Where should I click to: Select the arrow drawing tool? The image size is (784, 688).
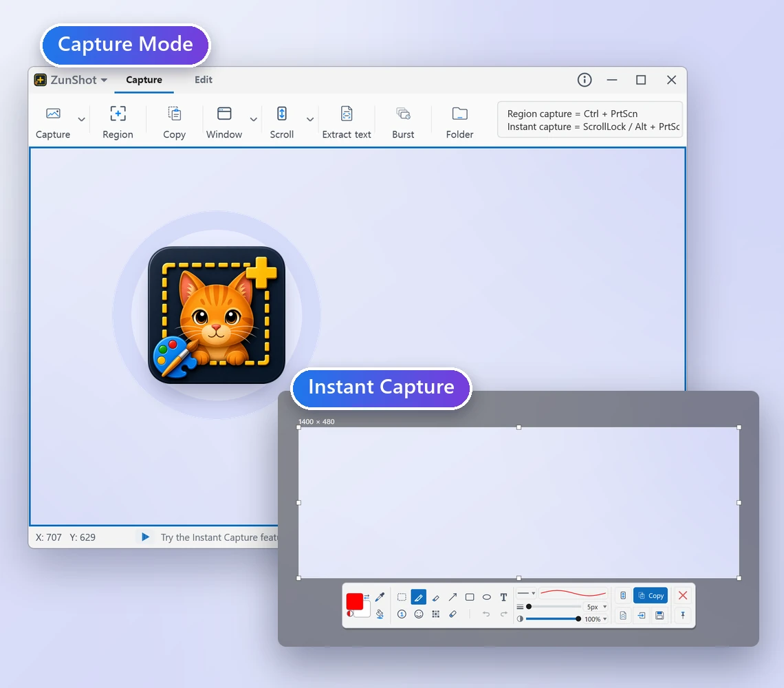[453, 596]
